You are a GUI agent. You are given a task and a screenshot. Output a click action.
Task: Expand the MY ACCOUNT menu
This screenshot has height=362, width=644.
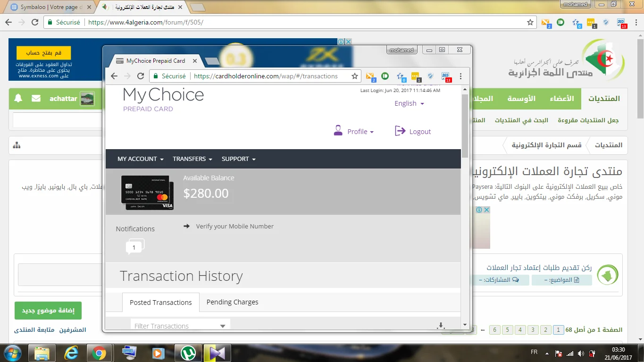(140, 159)
